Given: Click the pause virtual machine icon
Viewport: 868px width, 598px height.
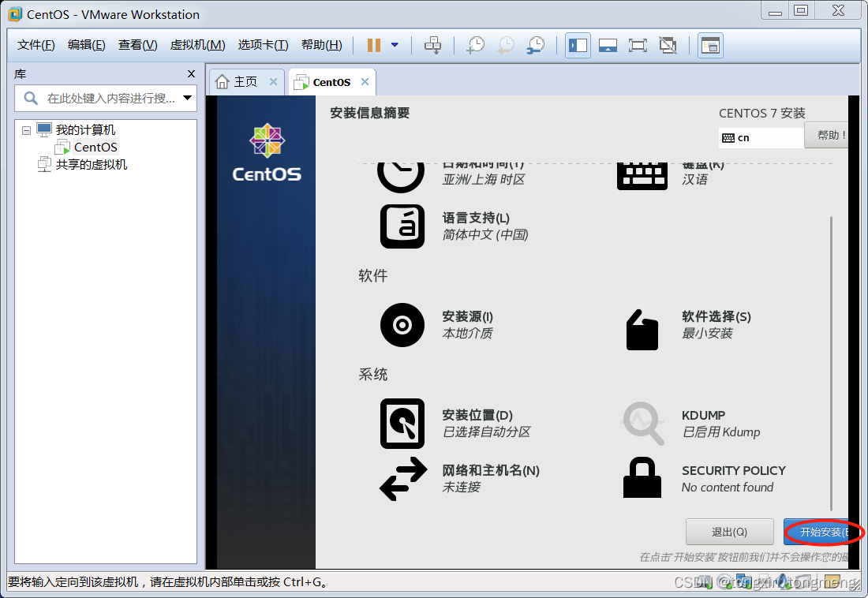Looking at the screenshot, I should [x=374, y=46].
